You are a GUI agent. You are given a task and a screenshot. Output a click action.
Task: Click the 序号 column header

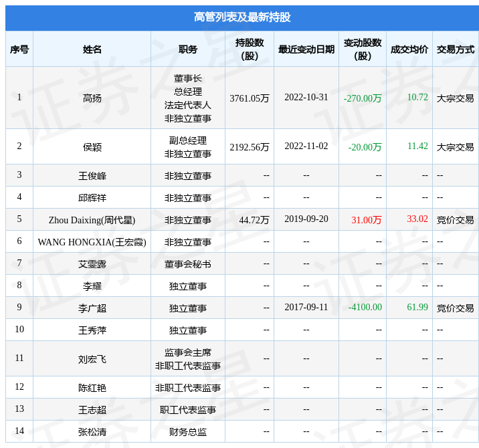pyautogui.click(x=19, y=49)
